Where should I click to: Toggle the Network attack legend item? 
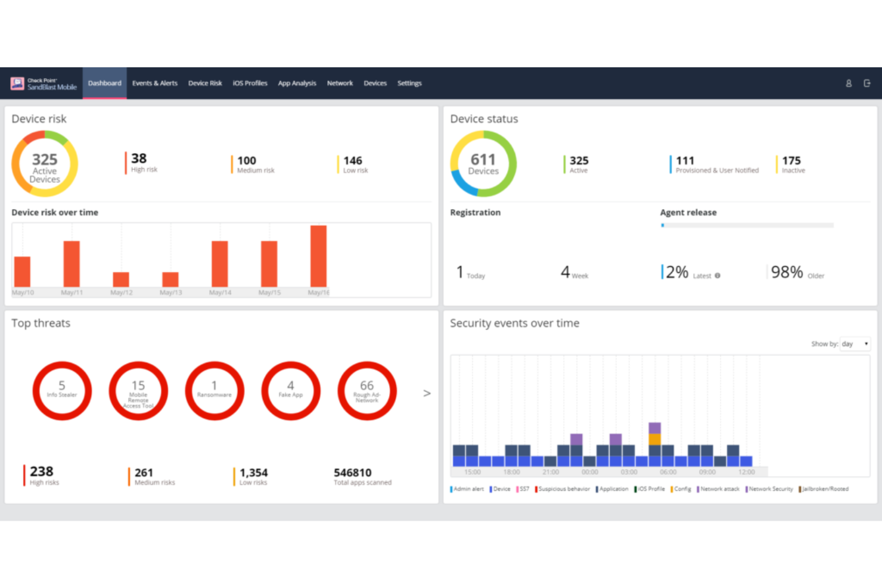(x=719, y=489)
